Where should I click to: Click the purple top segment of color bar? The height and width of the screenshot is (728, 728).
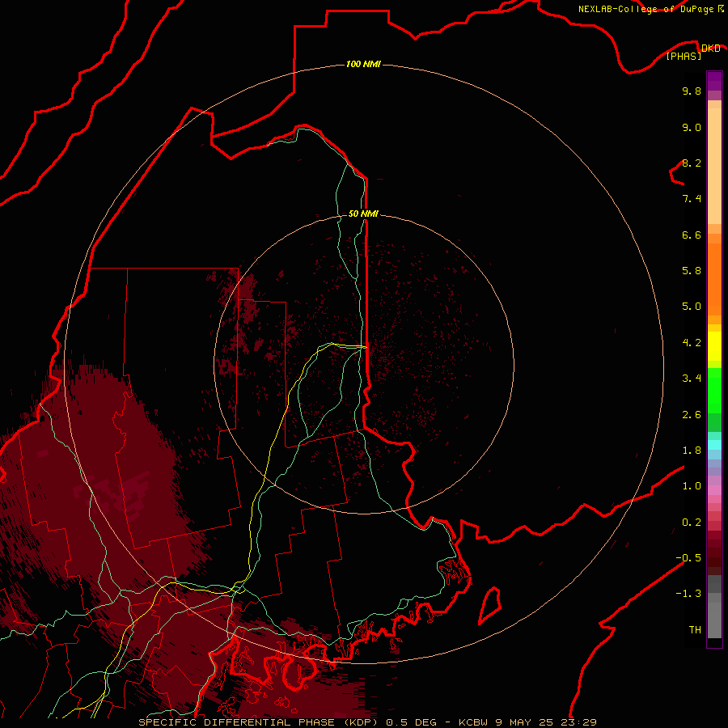click(x=714, y=81)
